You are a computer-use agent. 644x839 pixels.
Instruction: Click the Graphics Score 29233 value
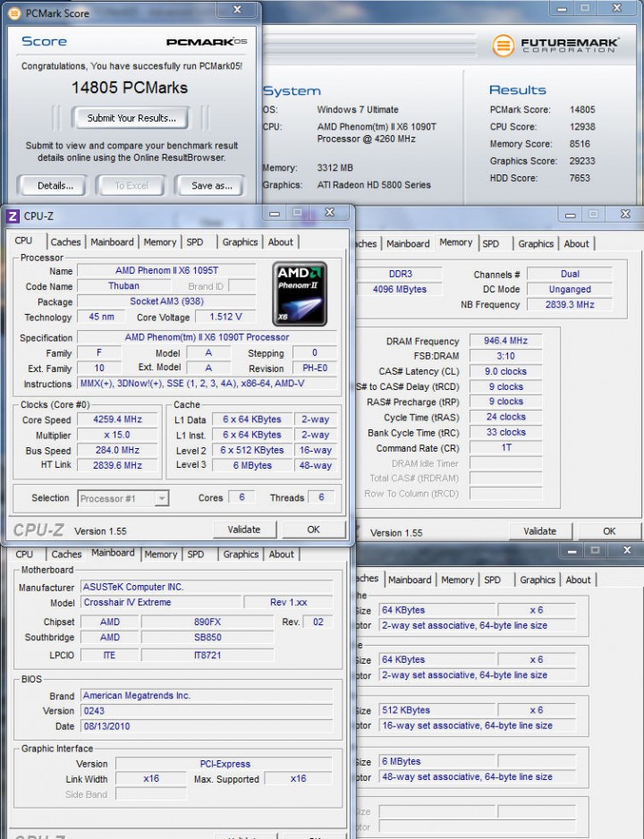tap(582, 161)
